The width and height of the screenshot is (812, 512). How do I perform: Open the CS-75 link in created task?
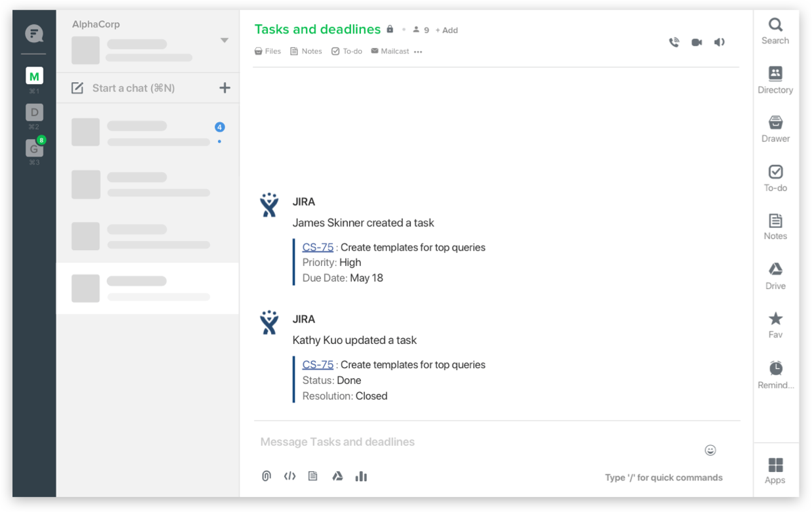tap(318, 247)
